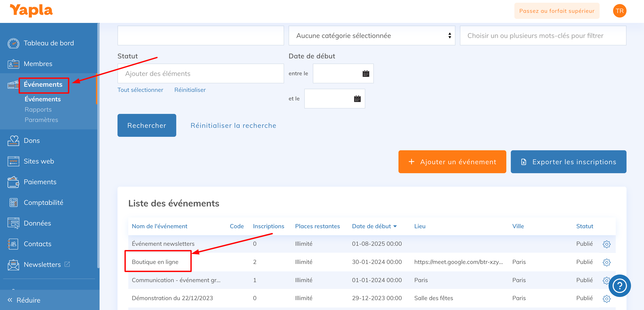The height and width of the screenshot is (310, 644).
Task: Click the calendar icon for 'entre le' date
Action: (366, 74)
